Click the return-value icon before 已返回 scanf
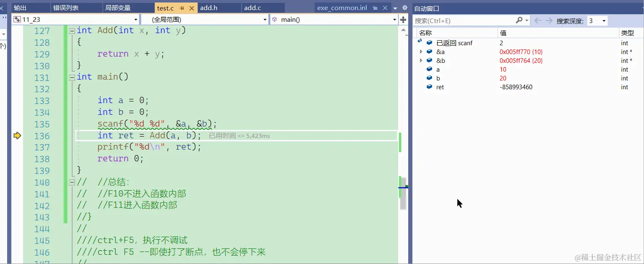The width and height of the screenshot is (644, 264). (420, 41)
